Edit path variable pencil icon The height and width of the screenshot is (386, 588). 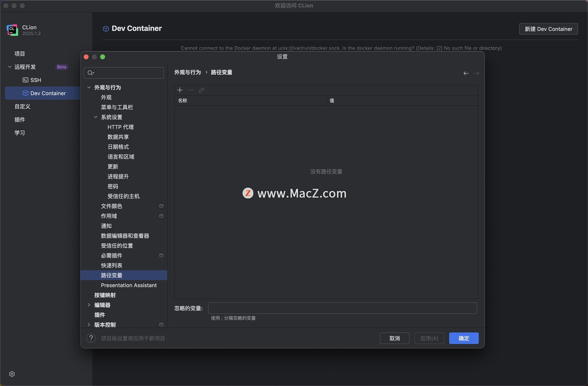tap(201, 90)
